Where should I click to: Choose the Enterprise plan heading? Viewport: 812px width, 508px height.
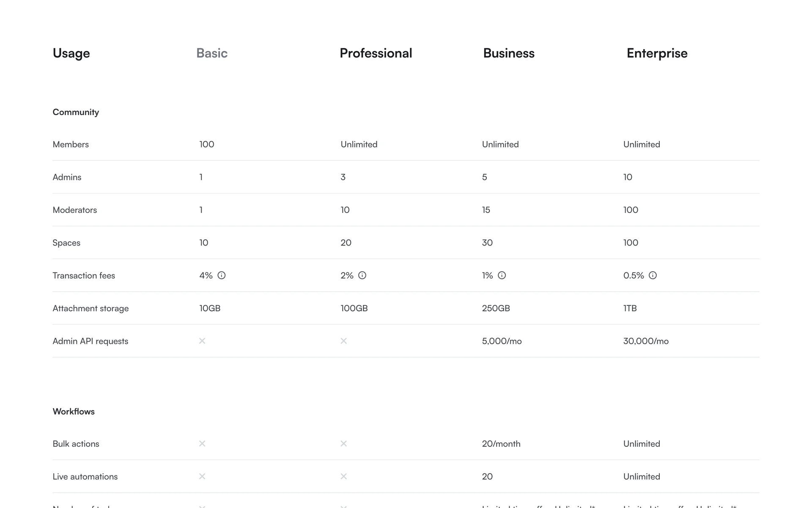pos(657,53)
